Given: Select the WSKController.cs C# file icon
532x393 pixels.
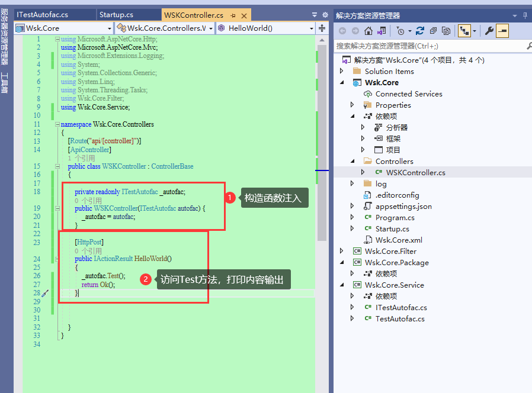Looking at the screenshot, I should click(x=379, y=172).
